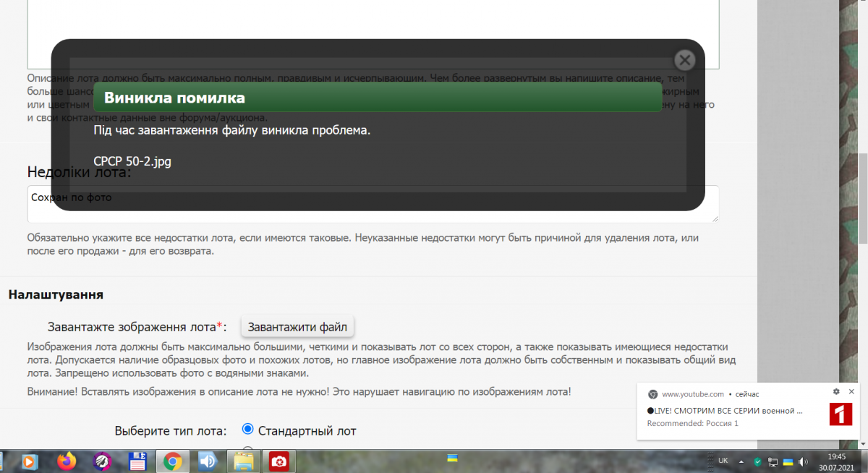Open the purple round app in taskbar

pos(102,461)
